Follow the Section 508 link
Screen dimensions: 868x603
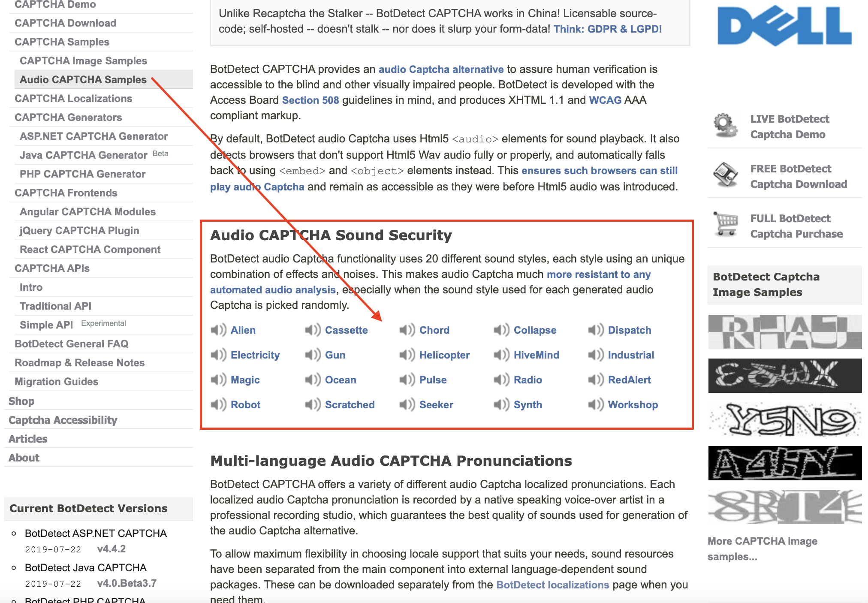coord(310,100)
